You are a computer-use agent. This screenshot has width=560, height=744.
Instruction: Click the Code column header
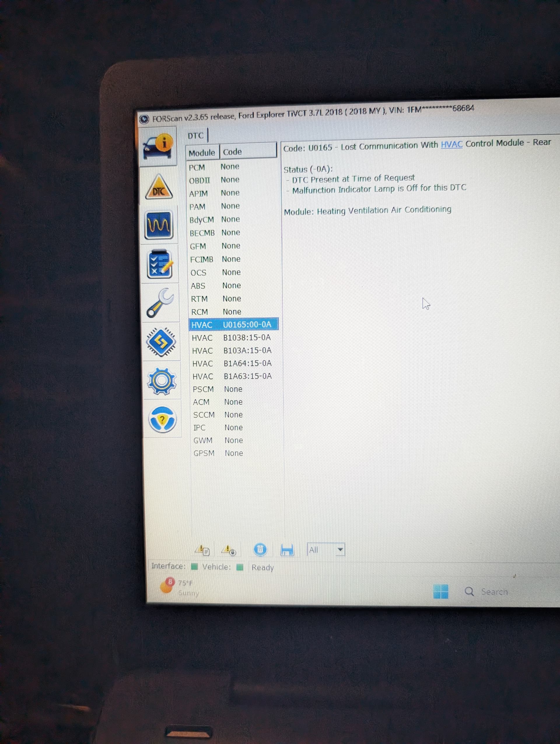point(248,151)
